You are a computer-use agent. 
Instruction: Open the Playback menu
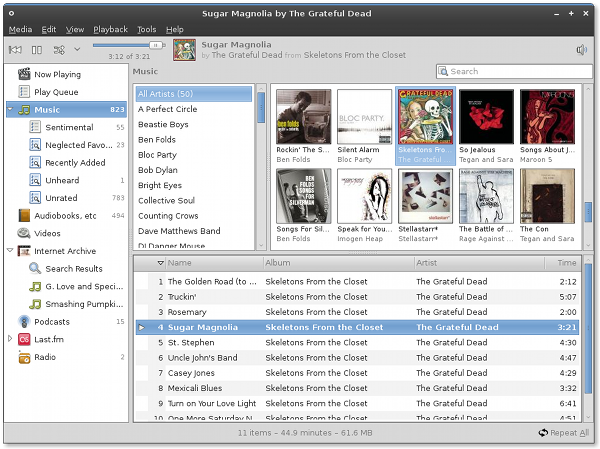click(x=110, y=29)
